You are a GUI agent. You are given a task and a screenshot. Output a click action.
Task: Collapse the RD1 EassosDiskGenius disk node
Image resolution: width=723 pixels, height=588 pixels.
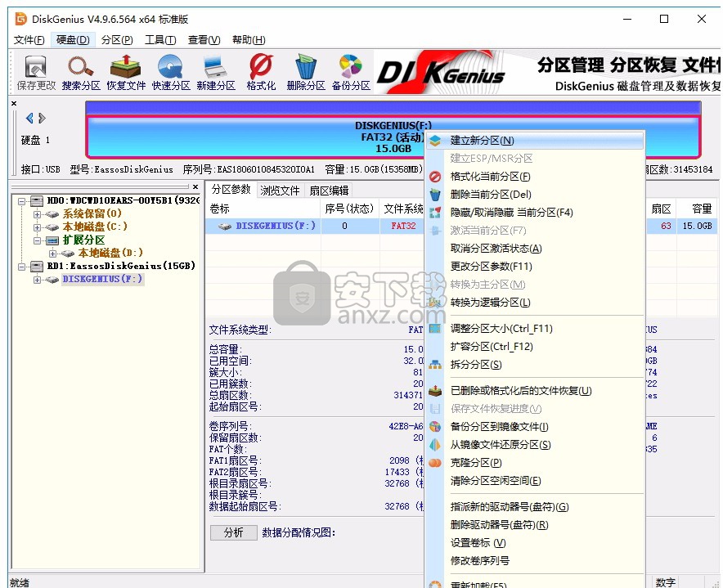pyautogui.click(x=21, y=266)
